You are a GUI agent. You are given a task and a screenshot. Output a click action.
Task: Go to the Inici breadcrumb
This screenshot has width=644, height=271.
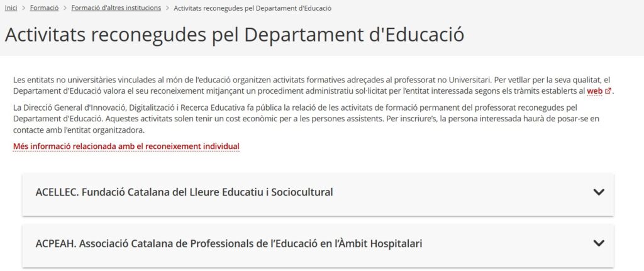(11, 8)
